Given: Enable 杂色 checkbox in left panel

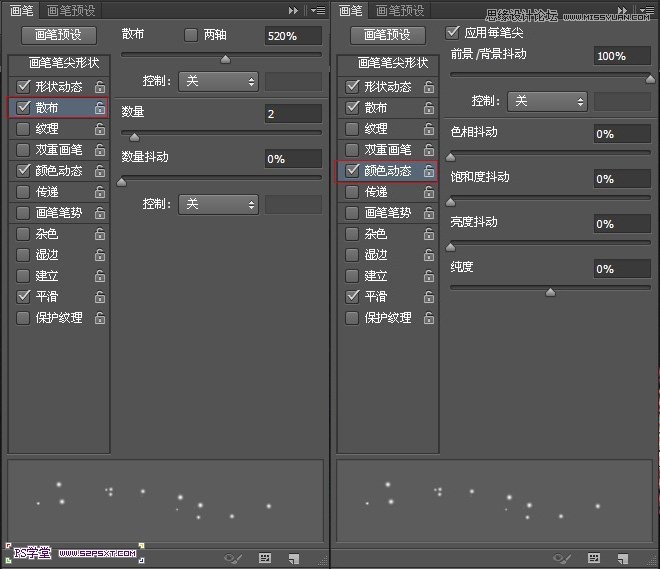Looking at the screenshot, I should [23, 234].
